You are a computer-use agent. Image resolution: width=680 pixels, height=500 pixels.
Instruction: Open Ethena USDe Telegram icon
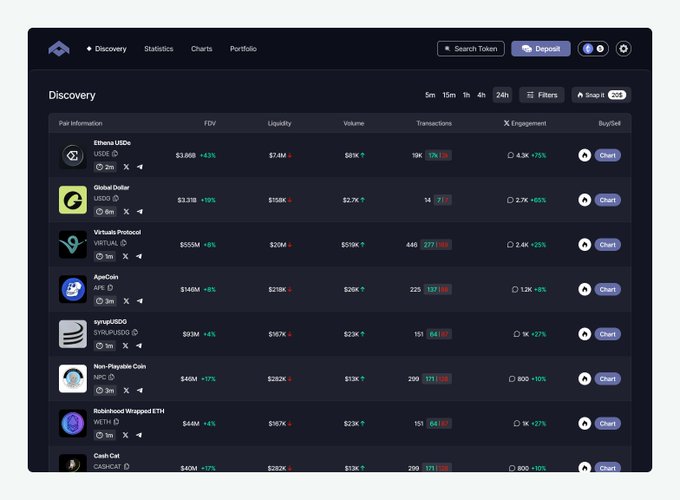[140, 167]
